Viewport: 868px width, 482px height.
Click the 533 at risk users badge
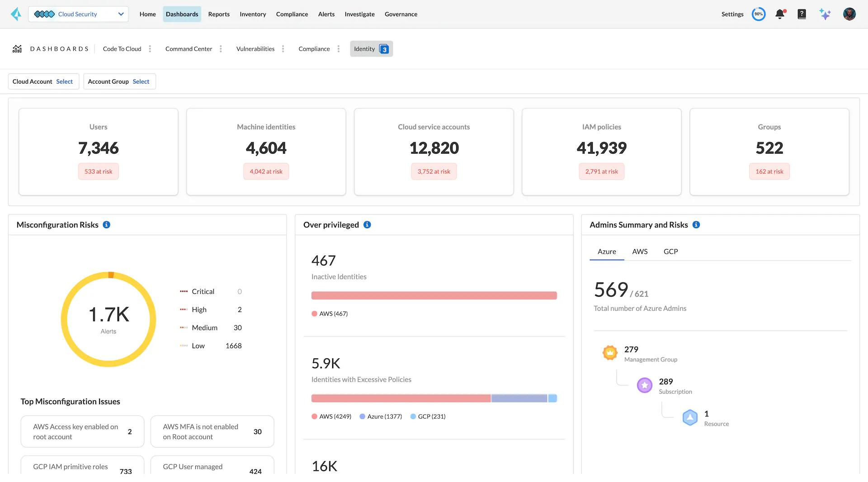[x=98, y=171]
